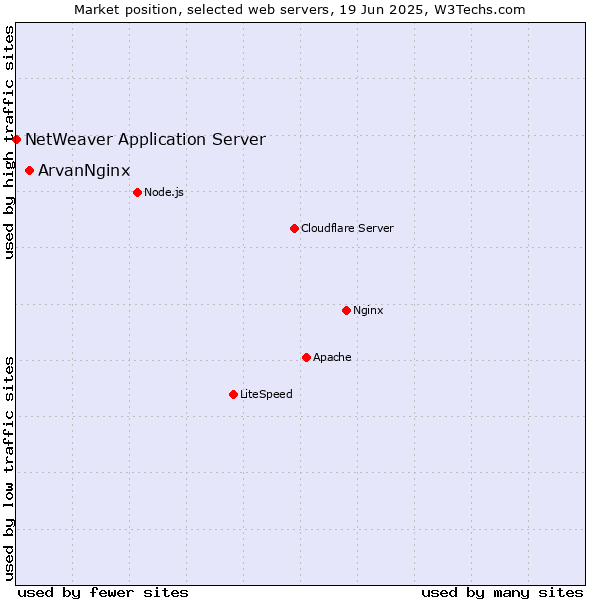Screen dimensions: 600x600
Task: Click the Apache red marker
Action: click(306, 357)
